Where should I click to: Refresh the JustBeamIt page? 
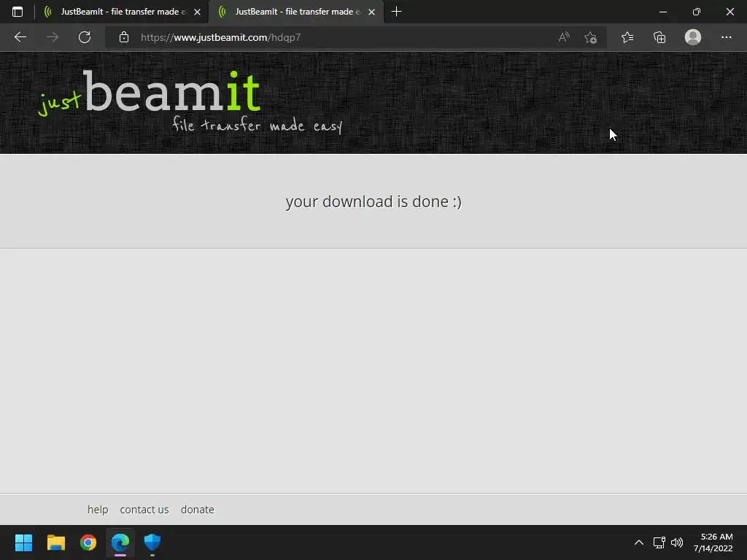(x=85, y=37)
